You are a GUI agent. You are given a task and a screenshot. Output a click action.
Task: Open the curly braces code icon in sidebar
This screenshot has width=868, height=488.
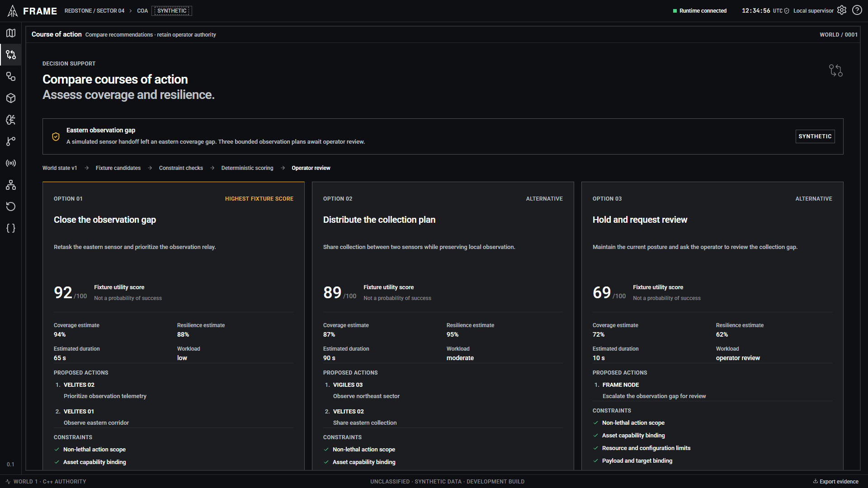(11, 228)
